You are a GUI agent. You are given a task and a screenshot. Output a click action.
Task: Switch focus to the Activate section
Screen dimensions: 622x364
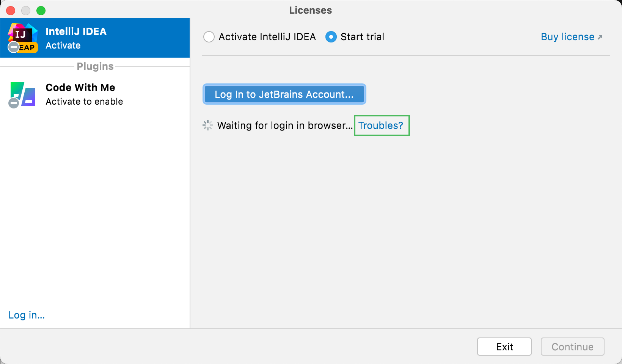point(63,45)
